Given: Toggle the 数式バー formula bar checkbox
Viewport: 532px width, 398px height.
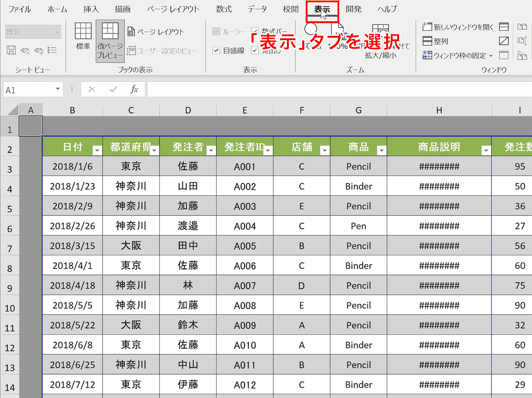Looking at the screenshot, I should click(254, 32).
